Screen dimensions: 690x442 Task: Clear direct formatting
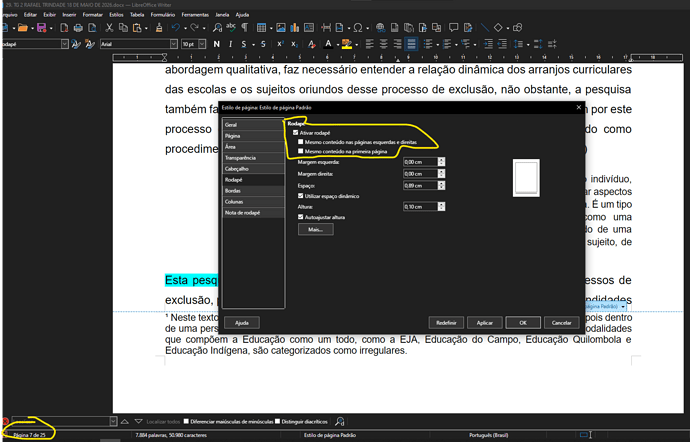click(311, 44)
